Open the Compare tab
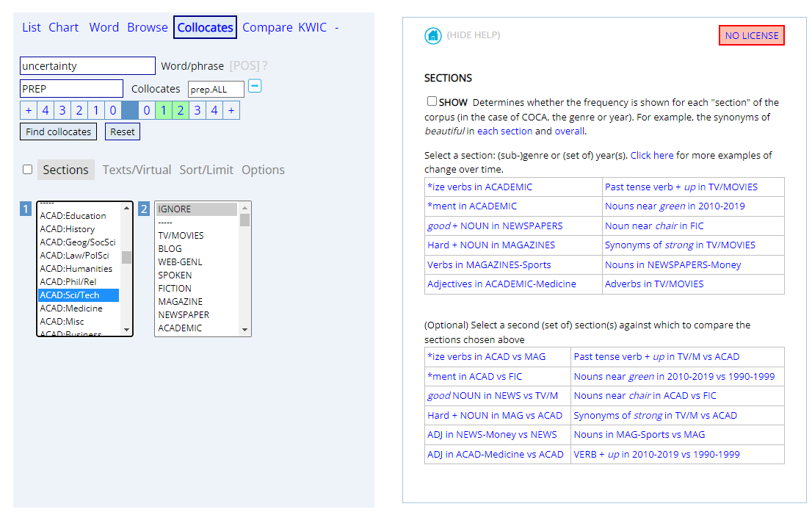 point(267,27)
